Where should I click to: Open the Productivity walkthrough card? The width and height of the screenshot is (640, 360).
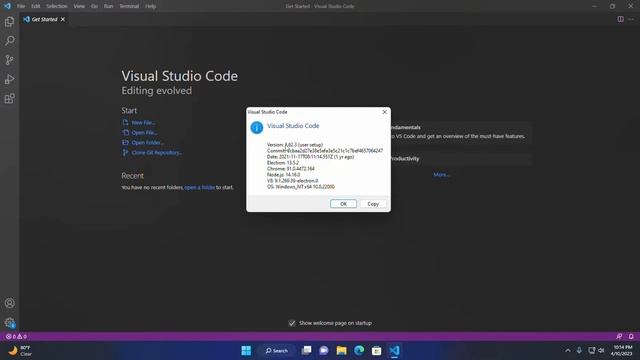[460, 158]
